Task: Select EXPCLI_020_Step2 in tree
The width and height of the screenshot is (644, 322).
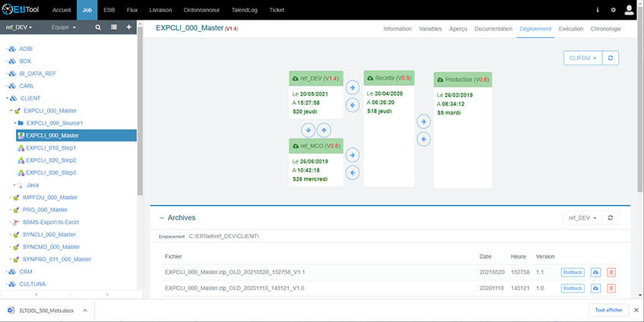Action: (x=50, y=160)
